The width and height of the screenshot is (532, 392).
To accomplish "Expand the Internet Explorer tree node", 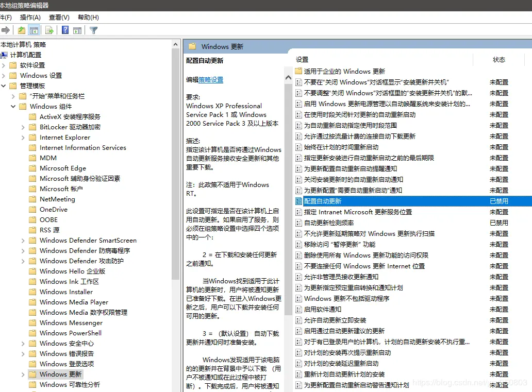I will click(22, 137).
